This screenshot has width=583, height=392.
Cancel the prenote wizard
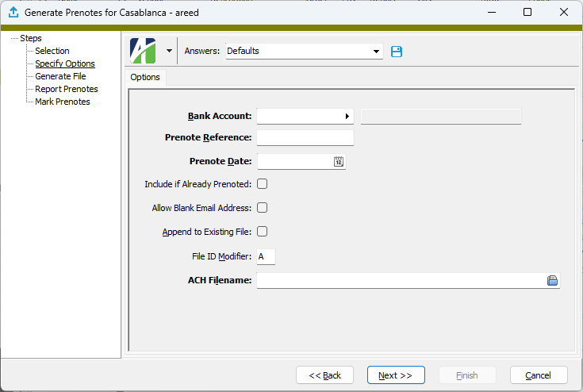[538, 375]
